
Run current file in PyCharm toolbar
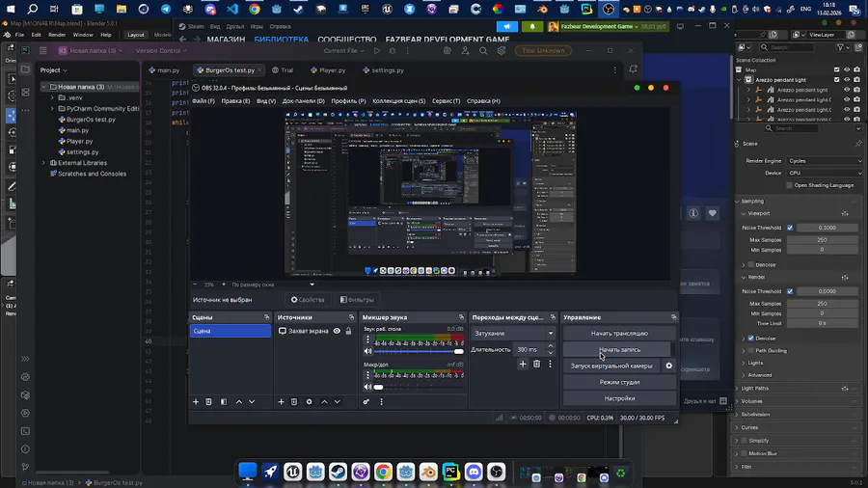click(377, 50)
